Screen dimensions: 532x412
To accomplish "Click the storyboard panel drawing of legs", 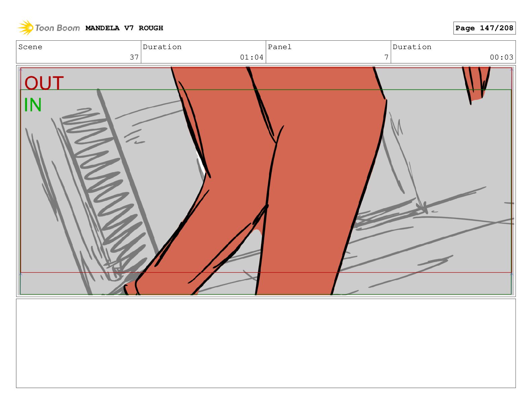I will click(x=266, y=181).
